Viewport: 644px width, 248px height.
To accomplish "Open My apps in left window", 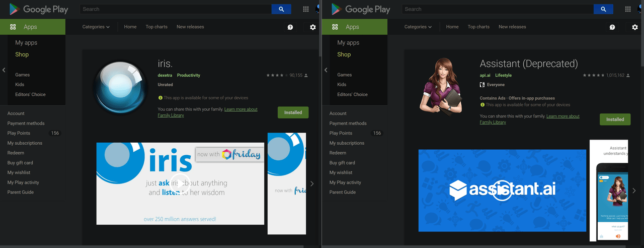I will [26, 43].
